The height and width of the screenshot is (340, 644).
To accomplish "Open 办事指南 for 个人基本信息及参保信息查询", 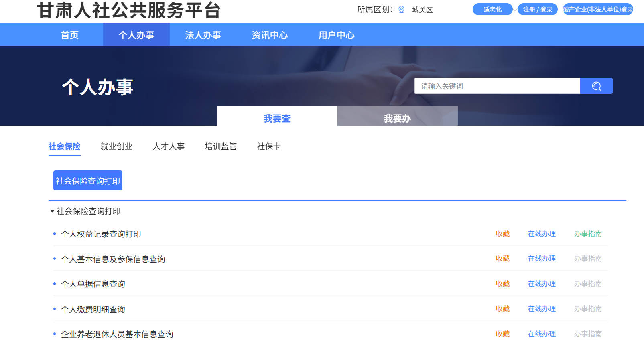I will tap(588, 259).
